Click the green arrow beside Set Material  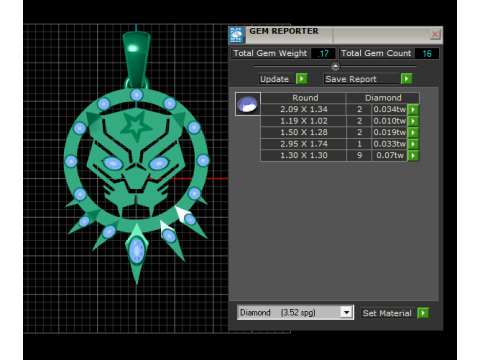[x=423, y=313]
